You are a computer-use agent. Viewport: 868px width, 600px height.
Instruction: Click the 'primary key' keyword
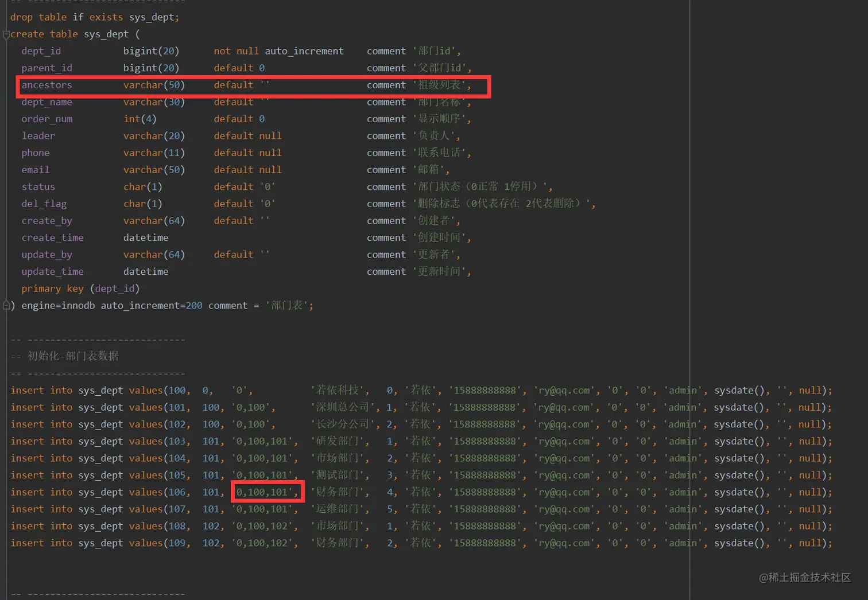(53, 289)
